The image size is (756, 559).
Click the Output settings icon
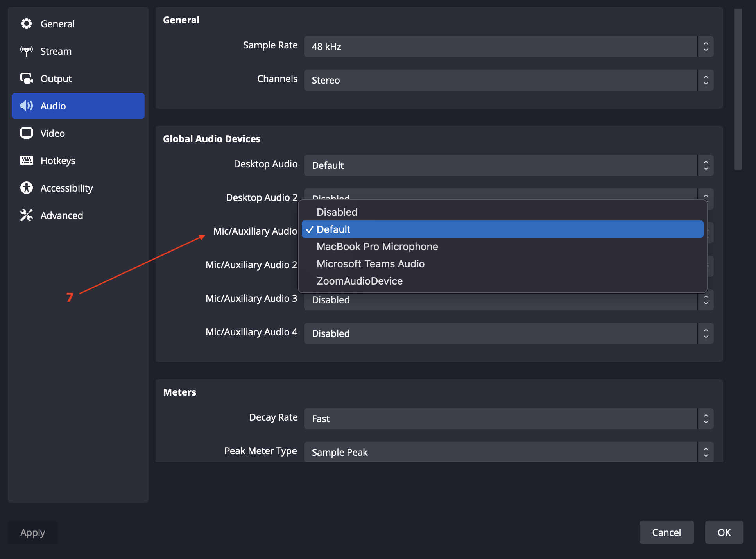tap(27, 79)
